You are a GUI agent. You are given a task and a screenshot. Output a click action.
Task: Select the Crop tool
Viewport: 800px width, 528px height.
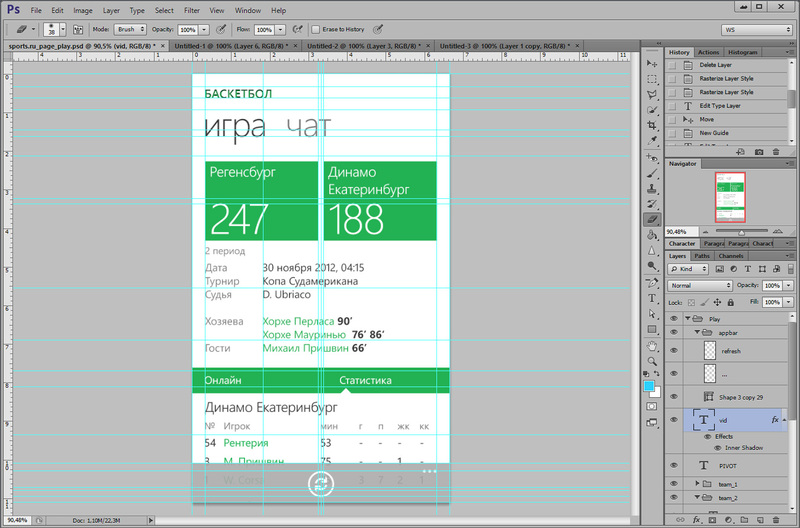point(652,125)
